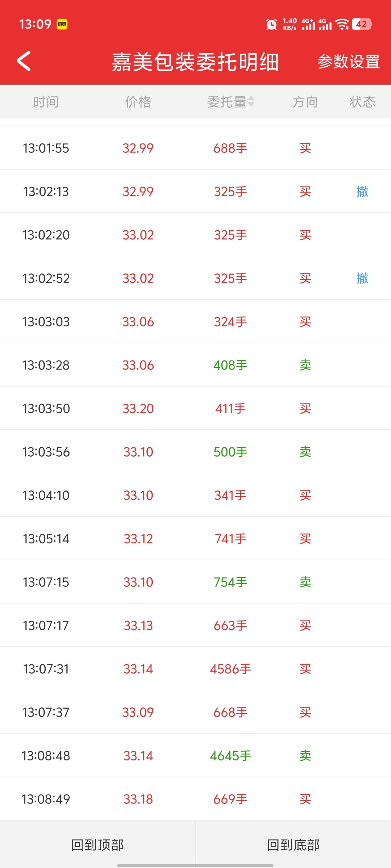Tap the 4G+ signal strength icon
Screen dimensions: 391x868
pos(308,24)
